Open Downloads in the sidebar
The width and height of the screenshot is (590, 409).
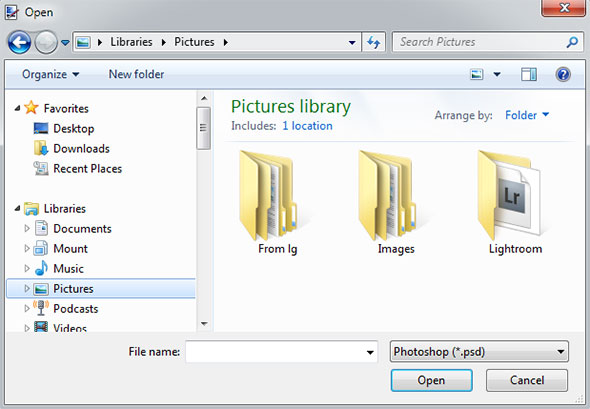[x=81, y=149]
